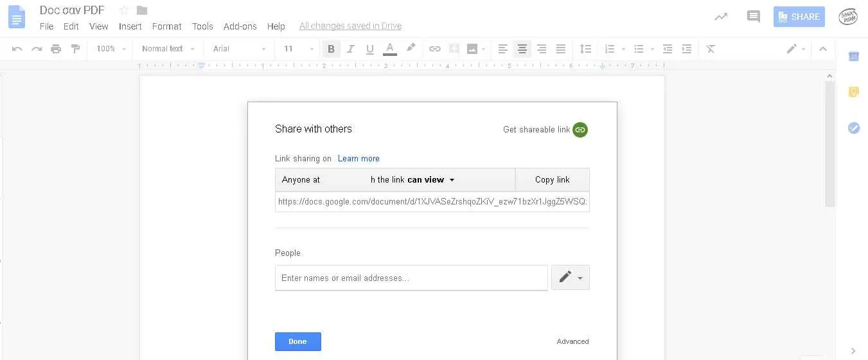Viewport: 868px width, 360px height.
Task: Click the names or email addresses field
Action: (411, 278)
